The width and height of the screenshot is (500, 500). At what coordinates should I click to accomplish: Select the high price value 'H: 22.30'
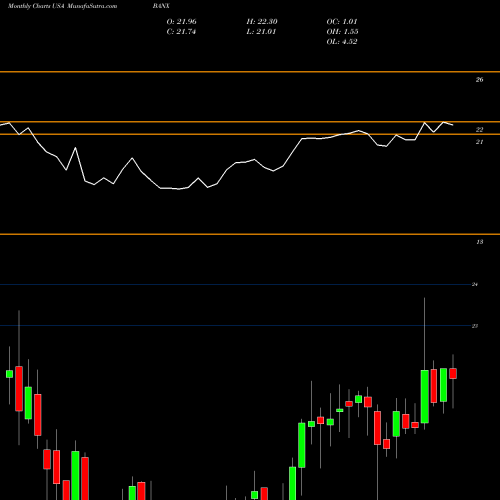pyautogui.click(x=262, y=22)
